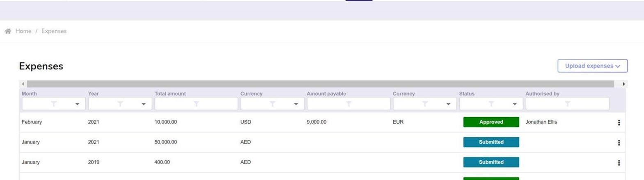Viewport: 644px width, 180px height.
Task: Click Submitted status badge for January 2021
Action: [x=491, y=142]
